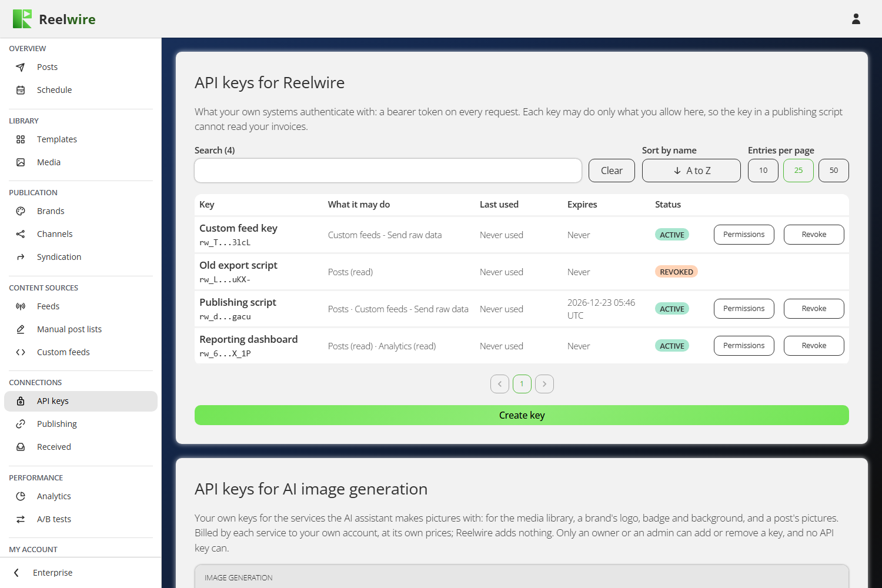Click the Old export script key name

pyautogui.click(x=238, y=265)
